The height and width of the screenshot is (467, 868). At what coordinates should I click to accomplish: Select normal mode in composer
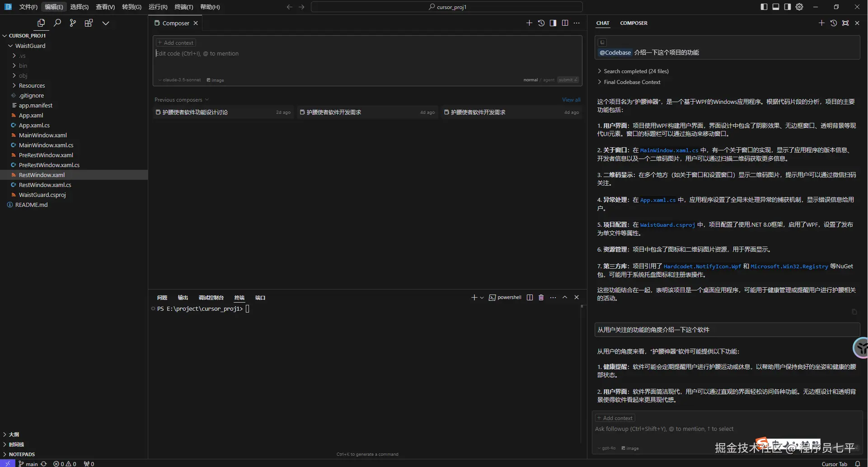click(x=530, y=80)
